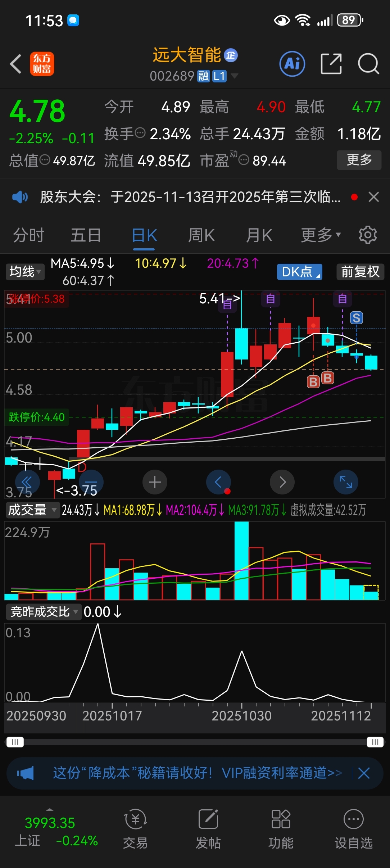
Task: Open the message notification icon in status bar
Action: [x=73, y=21]
